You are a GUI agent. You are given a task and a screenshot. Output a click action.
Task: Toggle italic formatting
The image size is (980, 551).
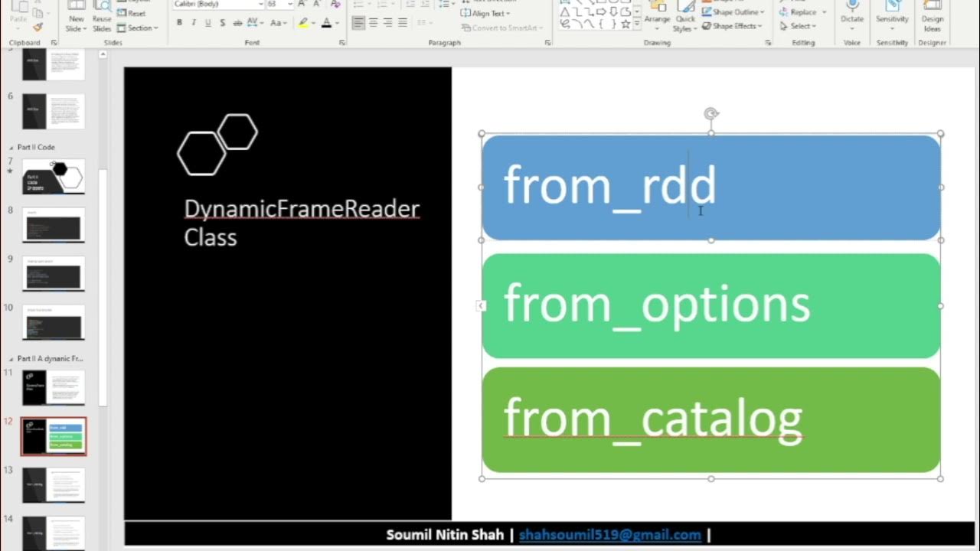[x=194, y=23]
